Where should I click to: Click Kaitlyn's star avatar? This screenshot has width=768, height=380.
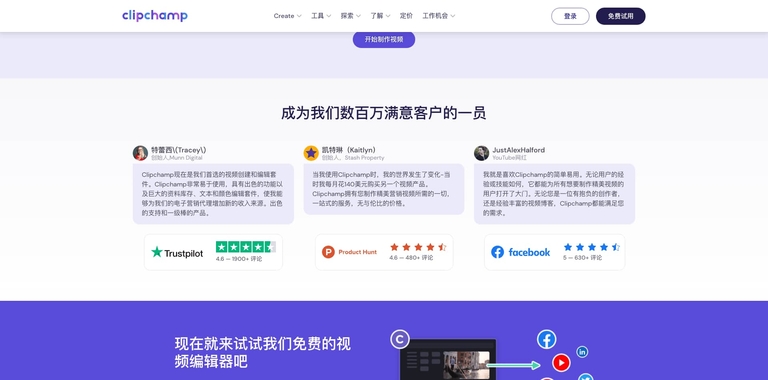(311, 153)
